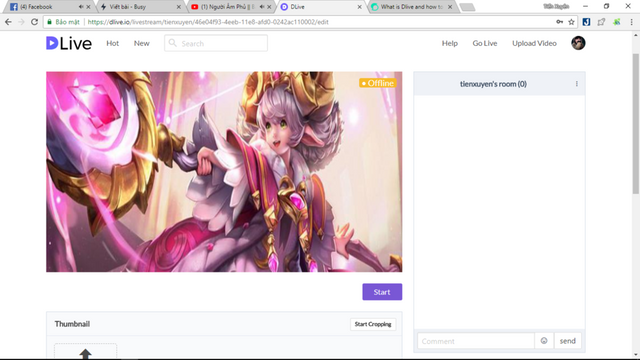Open the chat room options menu
The height and width of the screenshot is (360, 640).
[x=576, y=84]
